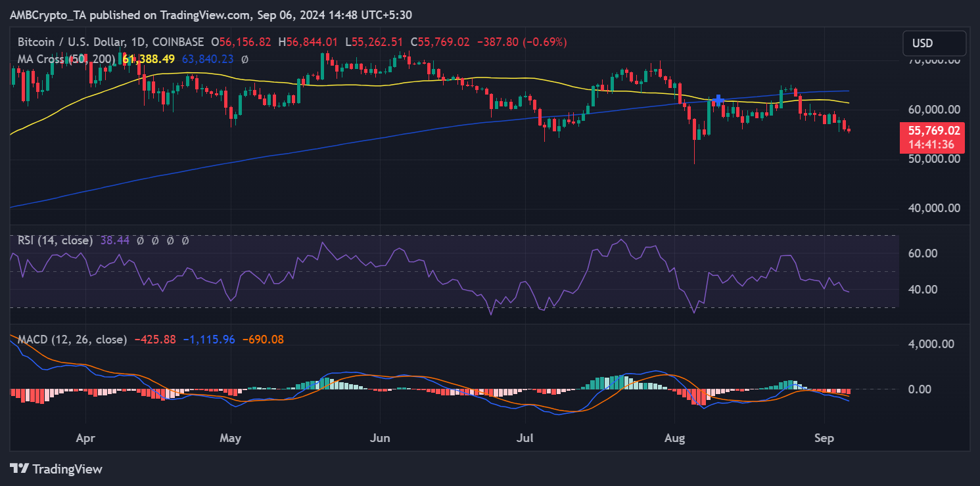This screenshot has height=486, width=980.
Task: Click the AMBCrypto_TA published on TradingView.com header
Action: pos(211,14)
